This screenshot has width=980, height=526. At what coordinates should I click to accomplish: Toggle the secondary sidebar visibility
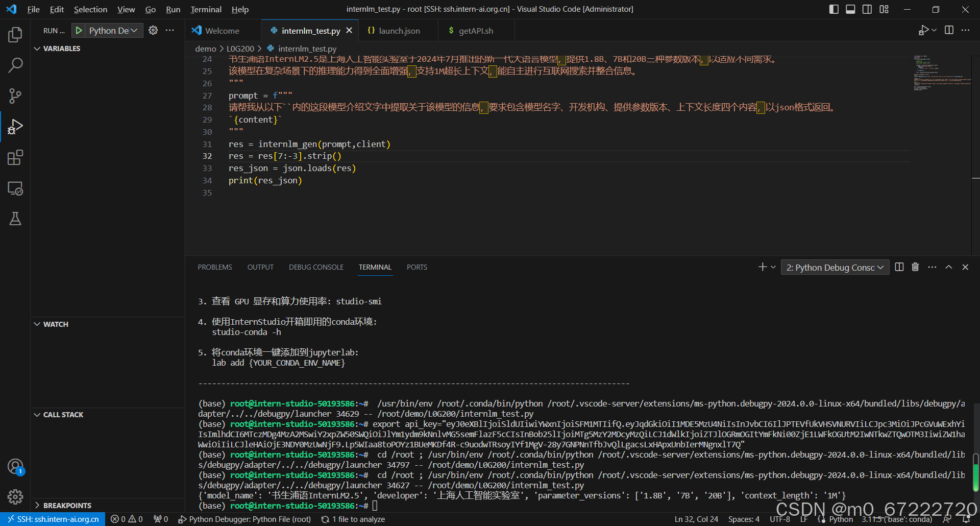867,9
